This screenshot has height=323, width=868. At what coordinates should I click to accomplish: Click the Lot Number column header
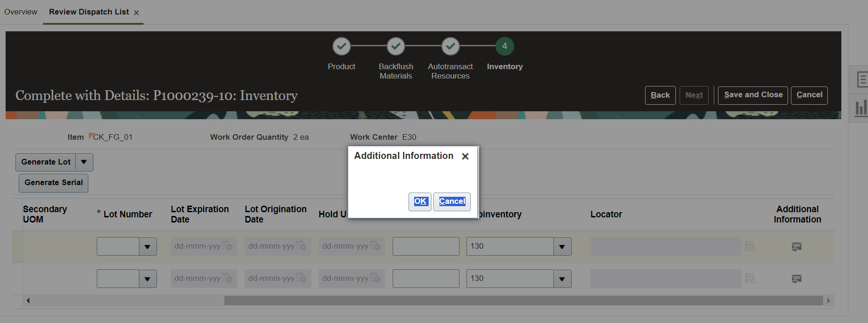click(x=128, y=215)
